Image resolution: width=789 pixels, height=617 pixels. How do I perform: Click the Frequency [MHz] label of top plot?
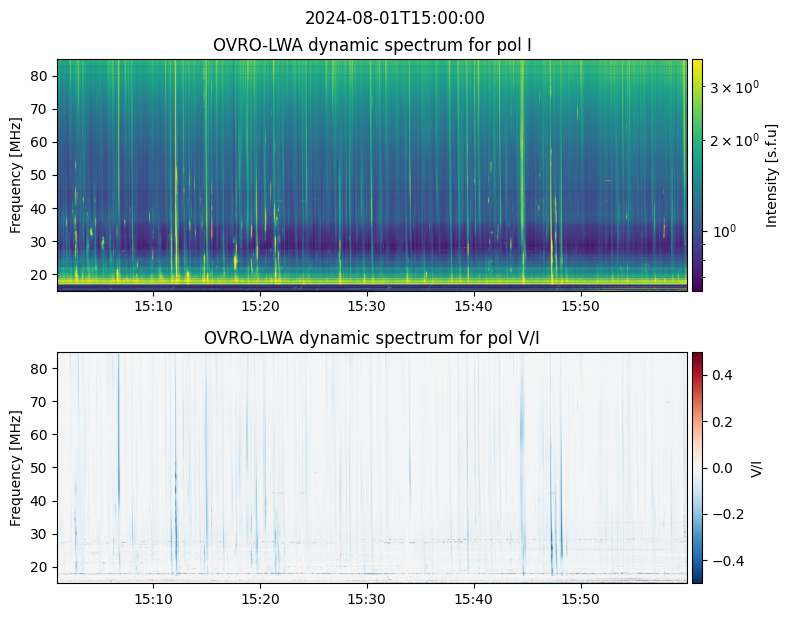(16, 176)
